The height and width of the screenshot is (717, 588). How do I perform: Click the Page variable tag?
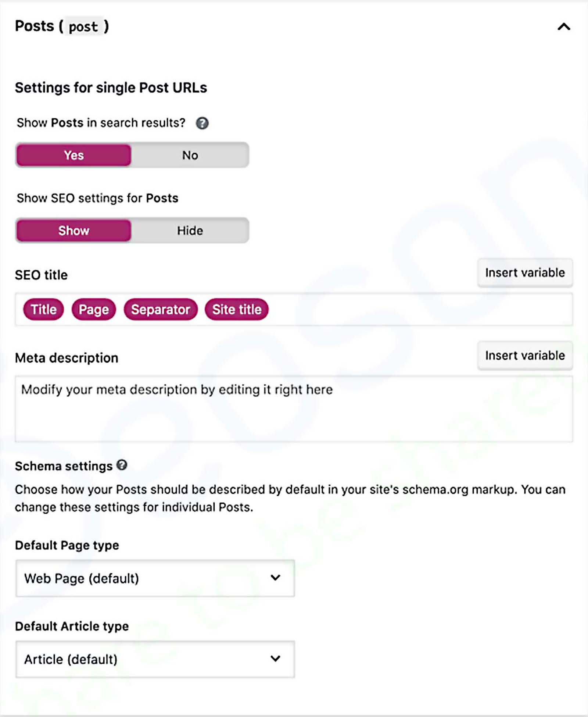coord(94,310)
